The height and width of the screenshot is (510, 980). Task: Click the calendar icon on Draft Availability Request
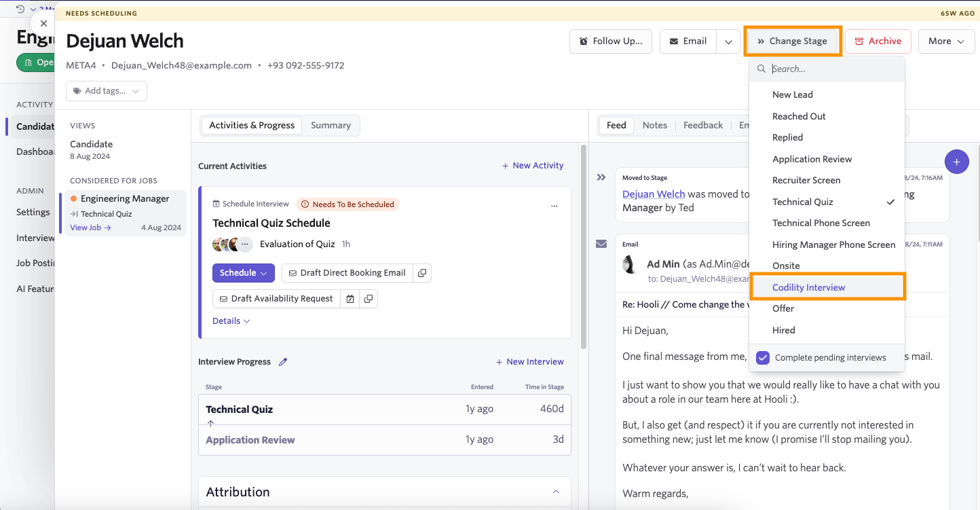click(x=350, y=298)
